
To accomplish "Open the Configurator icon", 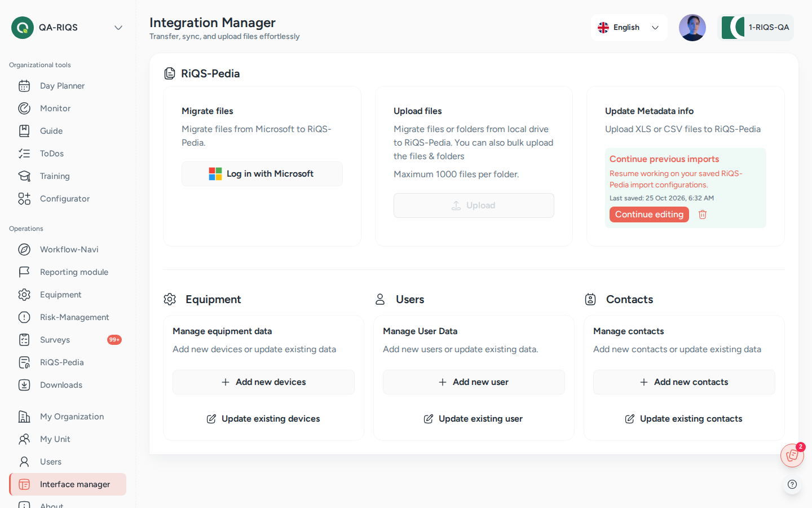I will coord(24,199).
